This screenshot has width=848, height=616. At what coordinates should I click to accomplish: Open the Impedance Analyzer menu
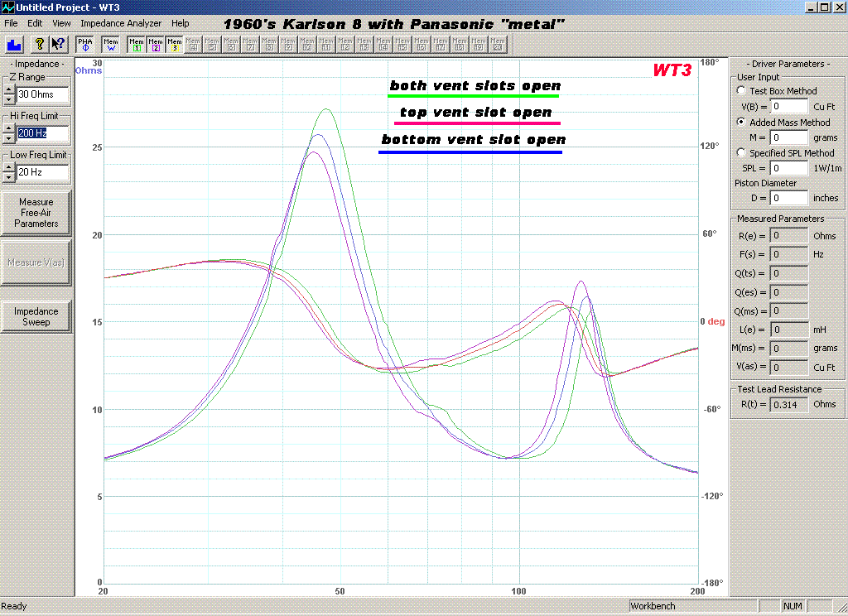[121, 23]
